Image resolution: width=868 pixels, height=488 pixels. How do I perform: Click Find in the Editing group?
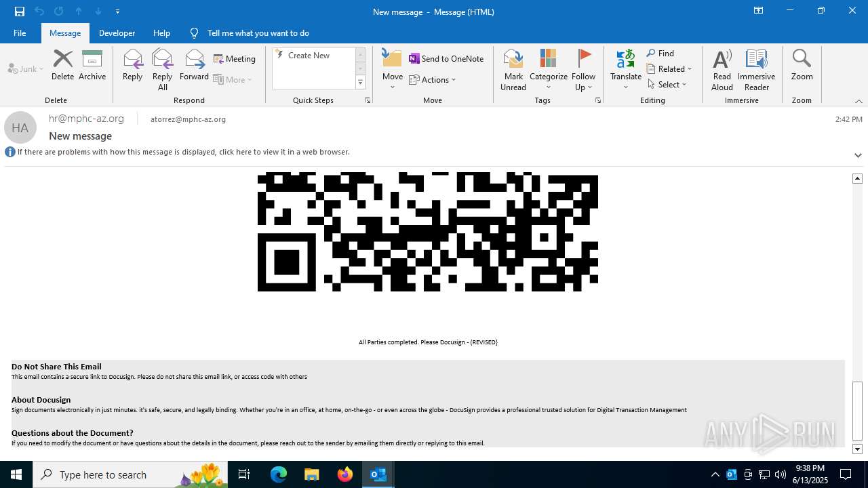(x=660, y=54)
